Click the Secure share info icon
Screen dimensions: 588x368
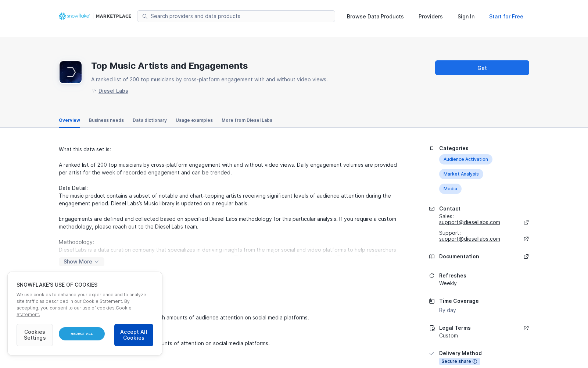[475, 361]
